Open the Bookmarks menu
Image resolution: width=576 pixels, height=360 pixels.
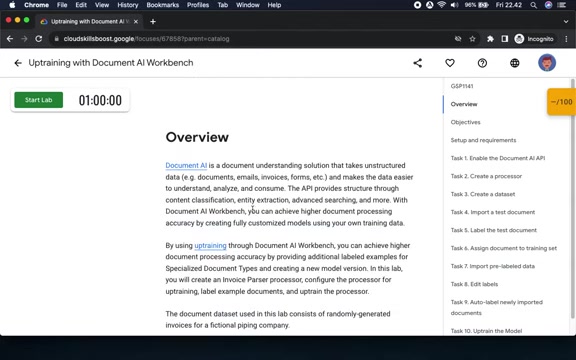pyautogui.click(x=162, y=5)
